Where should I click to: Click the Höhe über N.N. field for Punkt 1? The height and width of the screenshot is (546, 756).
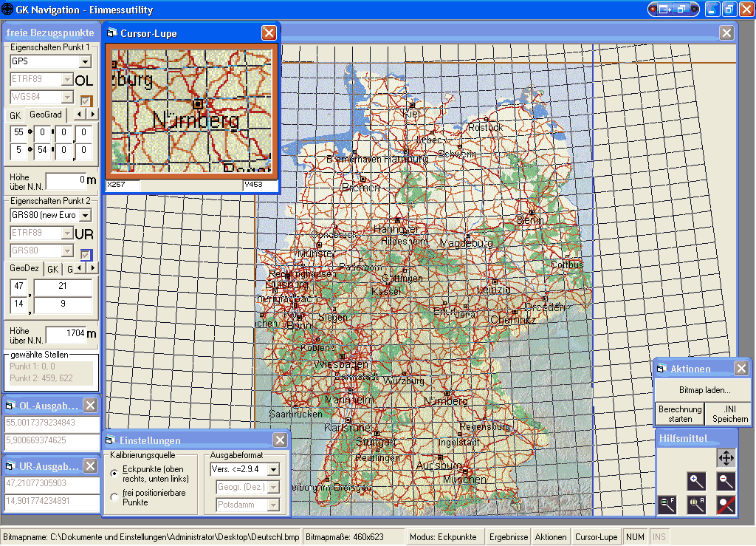[x=66, y=180]
